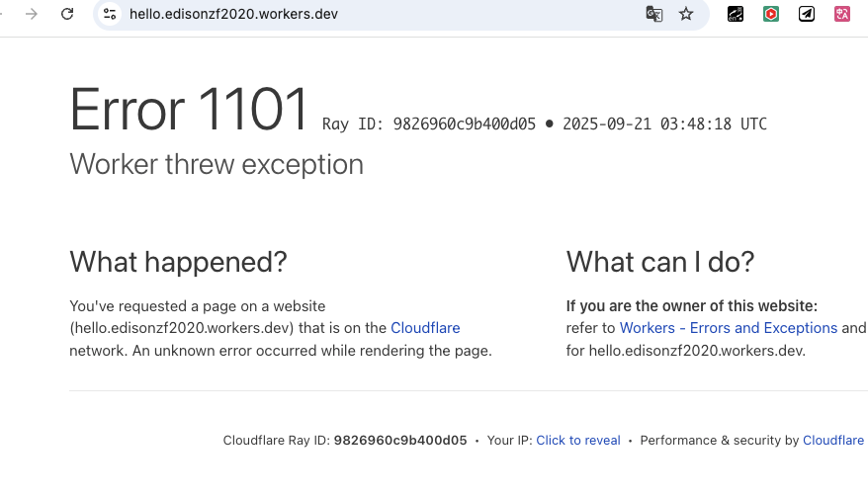Open site information icon in address bar
Image resolution: width=868 pixels, height=496 pixels.
(110, 14)
